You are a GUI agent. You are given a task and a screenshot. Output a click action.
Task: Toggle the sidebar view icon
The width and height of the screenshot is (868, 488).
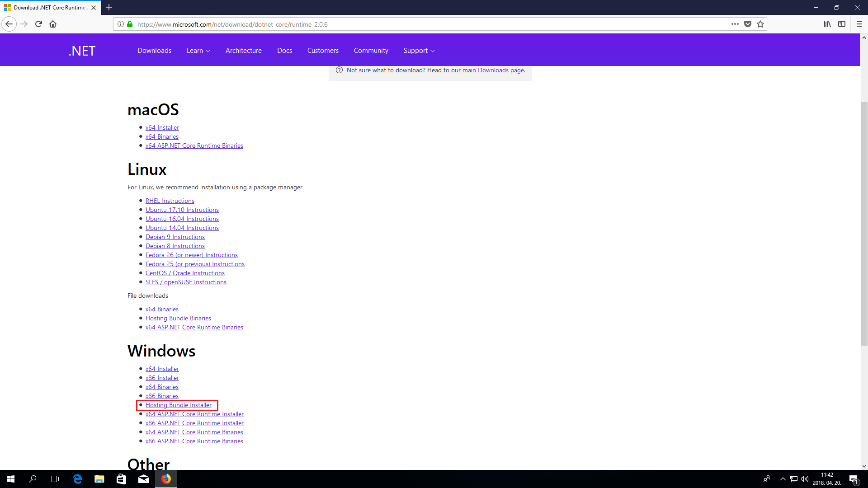pos(842,24)
